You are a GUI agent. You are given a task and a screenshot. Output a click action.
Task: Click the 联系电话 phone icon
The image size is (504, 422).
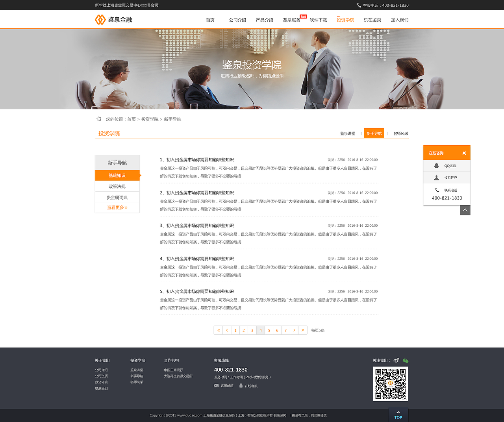pos(436,190)
